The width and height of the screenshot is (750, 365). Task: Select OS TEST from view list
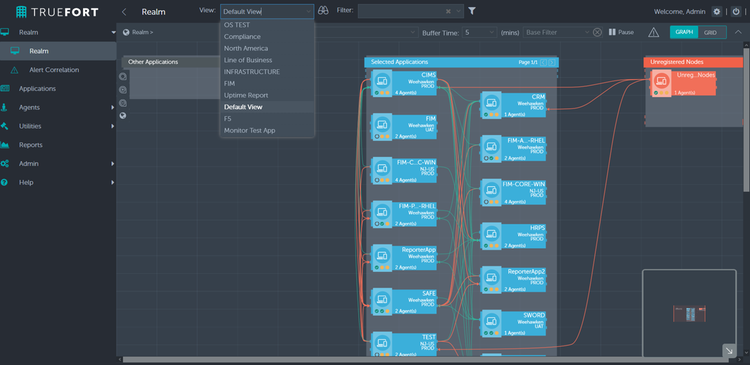[267, 25]
